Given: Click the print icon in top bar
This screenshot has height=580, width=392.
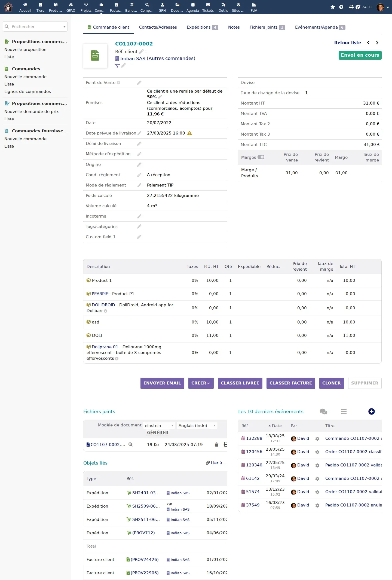Looking at the screenshot, I should tap(351, 7).
